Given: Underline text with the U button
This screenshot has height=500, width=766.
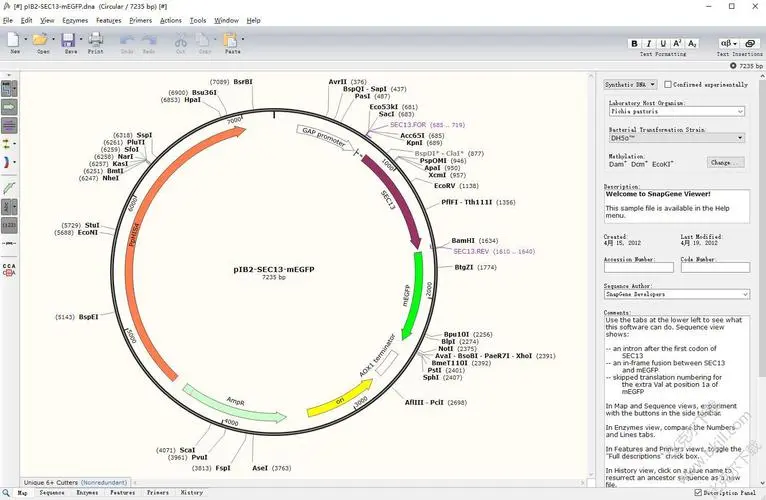Looking at the screenshot, I should pyautogui.click(x=663, y=43).
